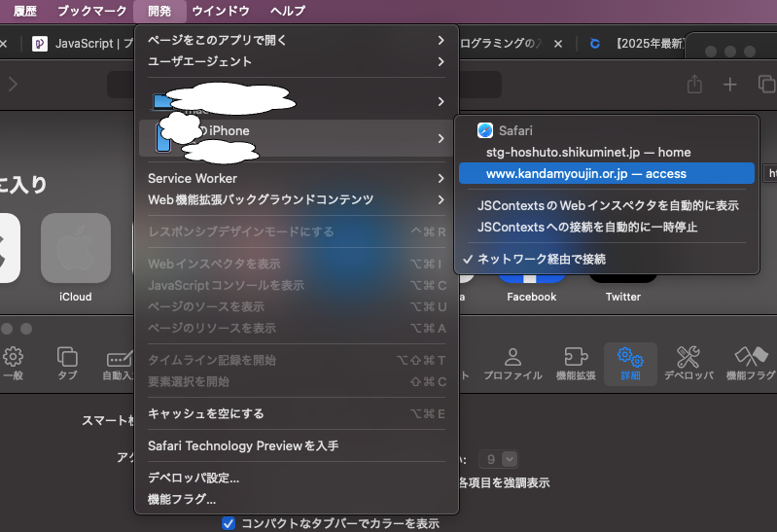Screen dimensions: 777x532
Task: Click the Share icon in Safari toolbar
Action: point(694,84)
